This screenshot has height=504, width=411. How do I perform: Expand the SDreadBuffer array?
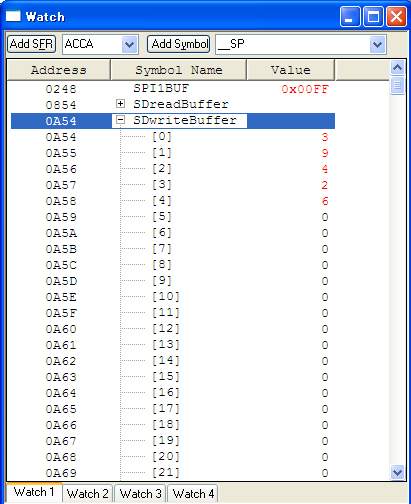point(120,104)
